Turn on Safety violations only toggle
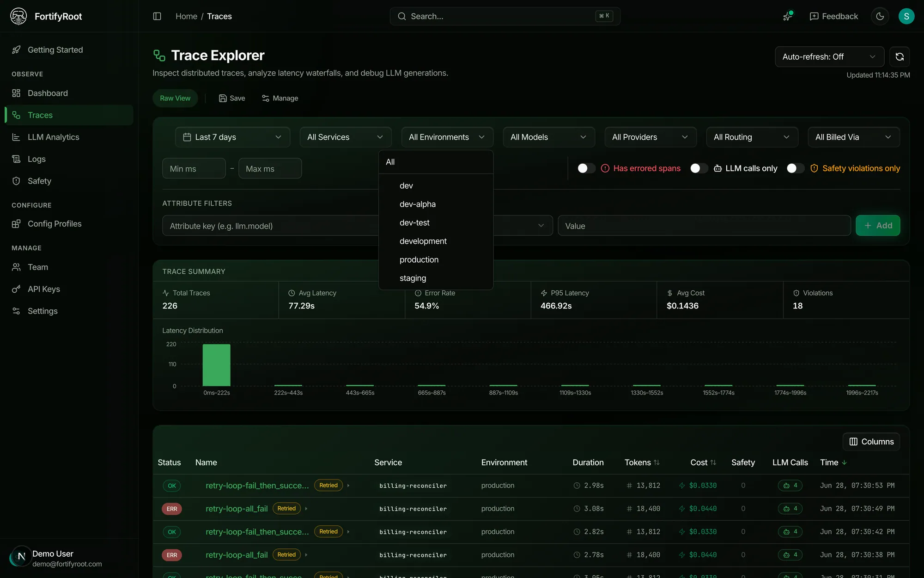Screen dimensions: 924x578 [x=795, y=168]
